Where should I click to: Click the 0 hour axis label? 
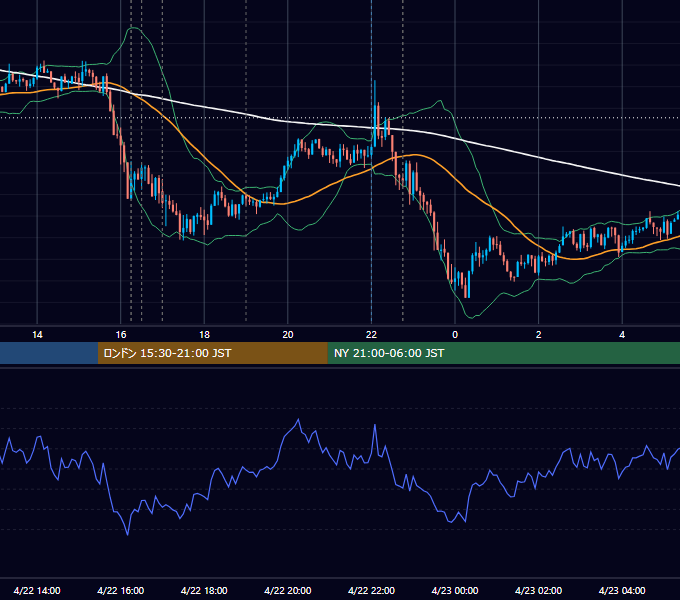click(455, 335)
